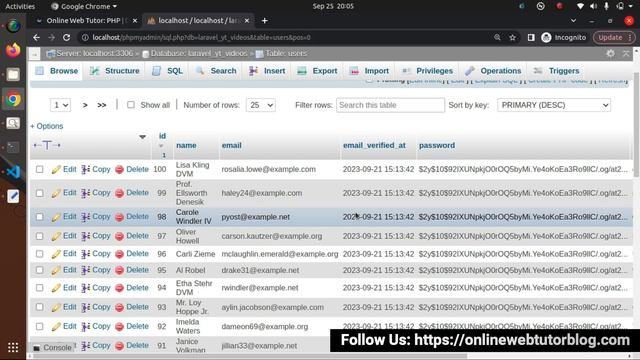Open Firefox from the Ubuntu dock
This screenshot has height=360, width=640.
[13, 50]
